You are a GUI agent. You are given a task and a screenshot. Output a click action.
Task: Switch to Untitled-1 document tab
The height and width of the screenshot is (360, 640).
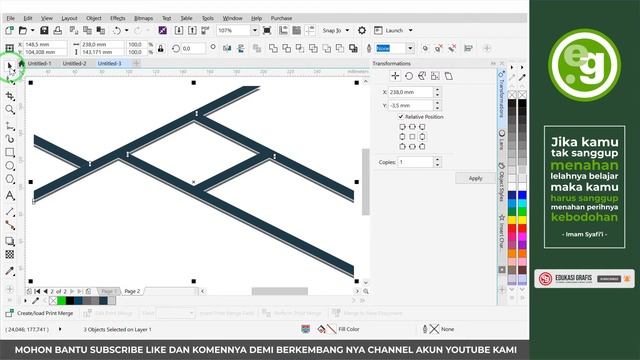click(39, 63)
